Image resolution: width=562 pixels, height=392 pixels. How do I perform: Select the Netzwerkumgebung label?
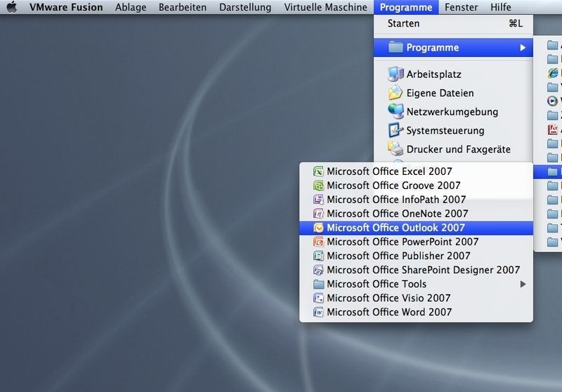[452, 112]
